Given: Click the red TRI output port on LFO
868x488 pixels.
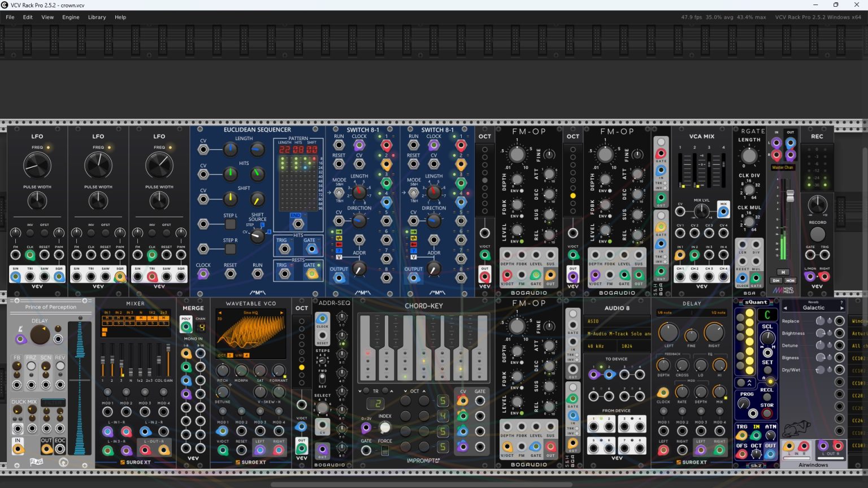Looking at the screenshot, I should (x=152, y=277).
